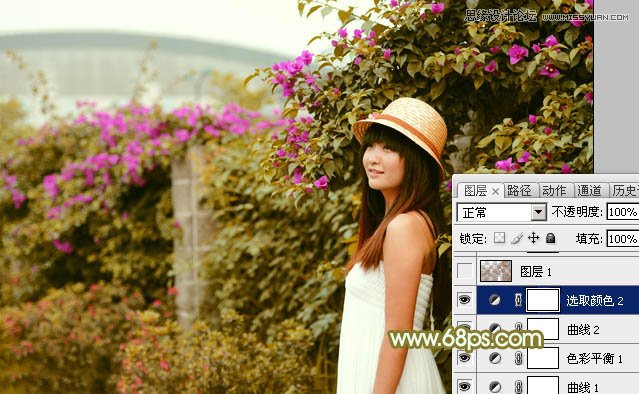Image resolution: width=639 pixels, height=394 pixels.
Task: Select the 曲线 2 layer mask thumbnail
Action: tap(543, 329)
